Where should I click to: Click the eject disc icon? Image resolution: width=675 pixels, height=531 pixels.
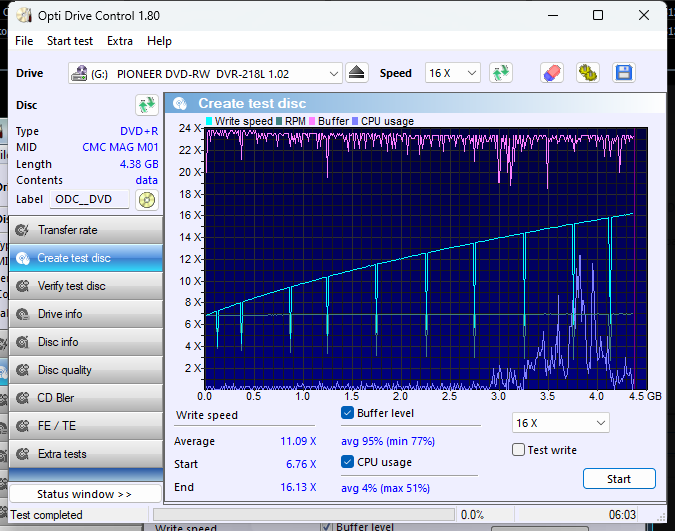(356, 73)
